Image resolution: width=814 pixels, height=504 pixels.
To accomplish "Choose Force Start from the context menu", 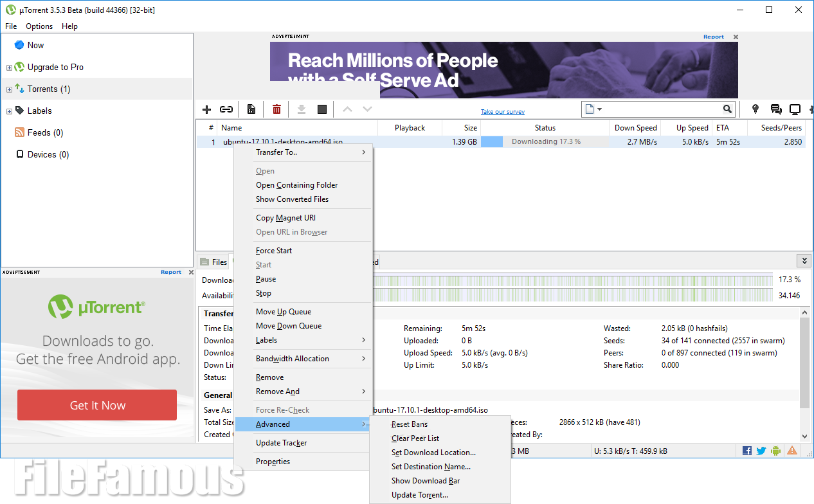I will 303,251.
